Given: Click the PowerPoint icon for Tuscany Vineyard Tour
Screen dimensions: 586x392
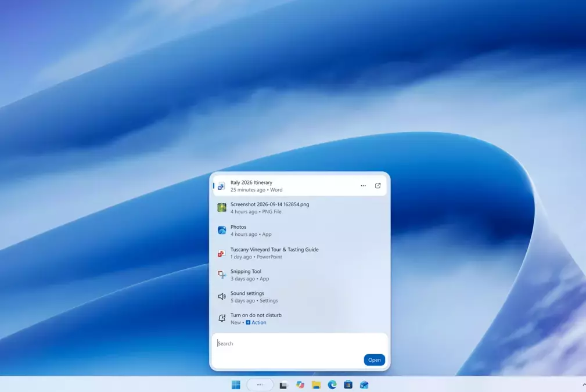Looking at the screenshot, I should tap(222, 253).
